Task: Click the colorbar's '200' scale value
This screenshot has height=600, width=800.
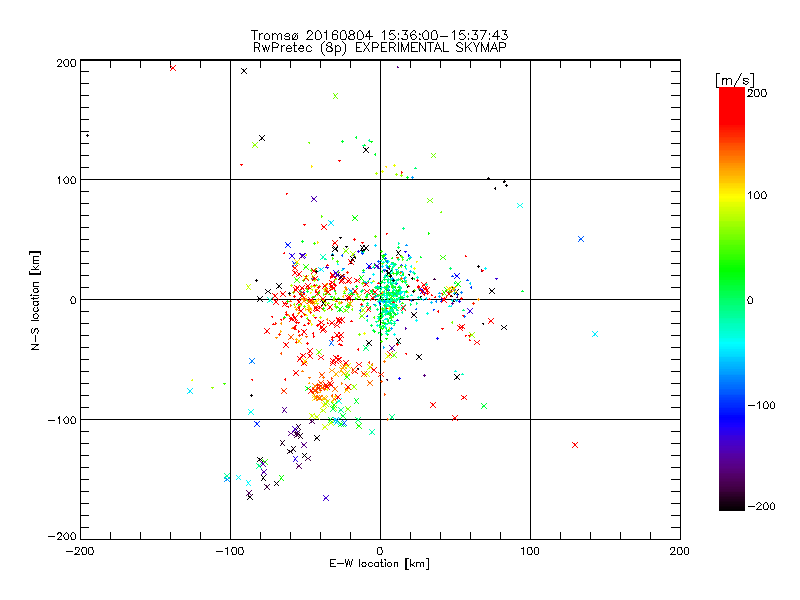Action: pyautogui.click(x=757, y=93)
